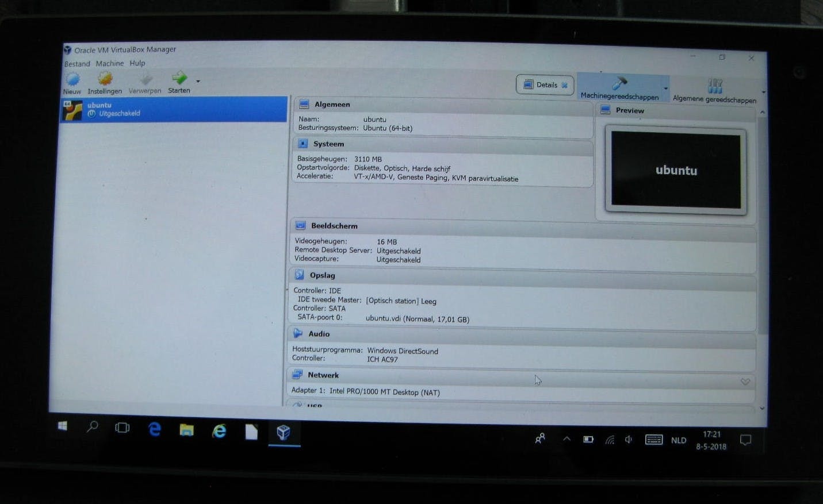823x504 pixels.
Task: Switch to Algemene gereedschappen
Action: 714,86
